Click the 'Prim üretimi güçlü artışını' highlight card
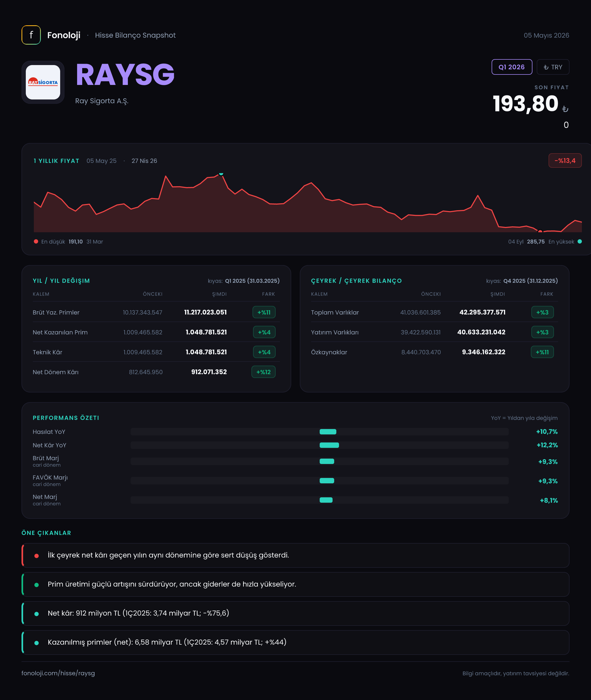The width and height of the screenshot is (591, 700). click(295, 584)
